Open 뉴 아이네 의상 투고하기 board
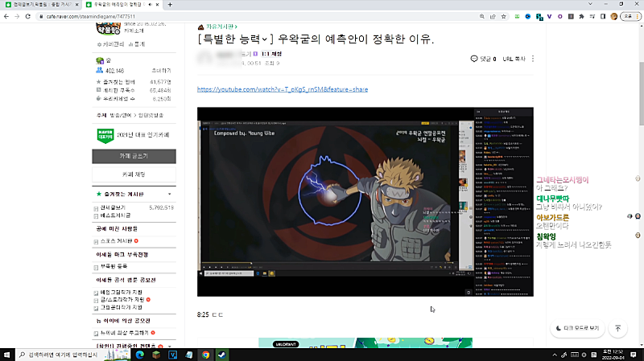Image resolution: width=644 pixels, height=361 pixels. tap(125, 333)
